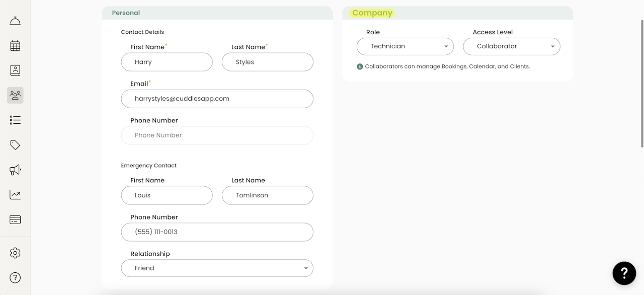Open the contacts book icon in sidebar
This screenshot has height=295, width=644.
[15, 70]
